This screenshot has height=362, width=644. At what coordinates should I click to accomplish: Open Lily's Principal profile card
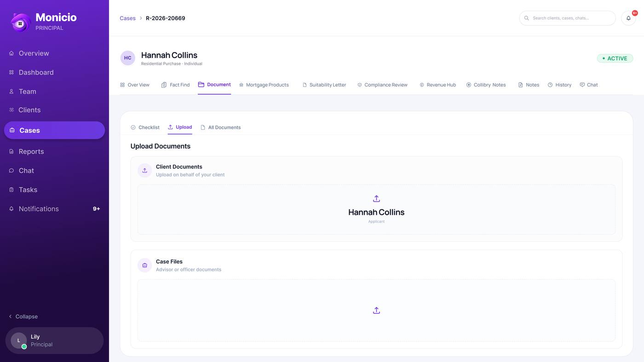click(x=54, y=341)
